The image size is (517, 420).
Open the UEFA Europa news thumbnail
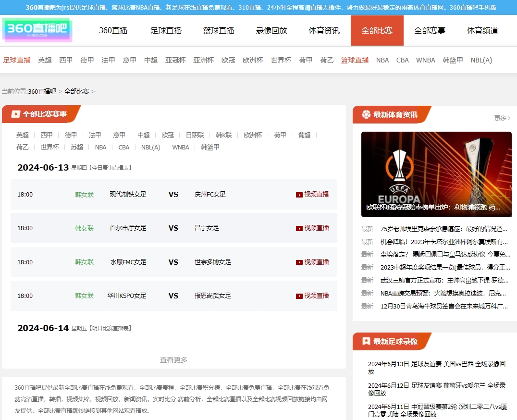click(436, 174)
